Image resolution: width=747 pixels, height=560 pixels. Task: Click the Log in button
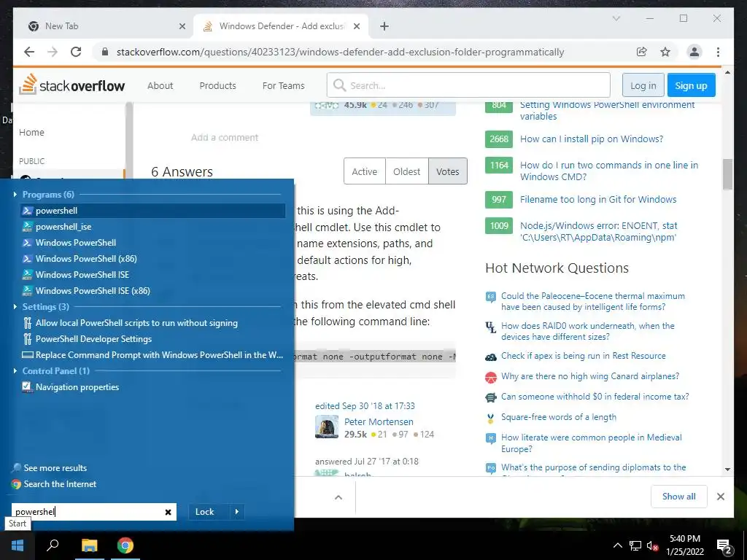pos(643,86)
